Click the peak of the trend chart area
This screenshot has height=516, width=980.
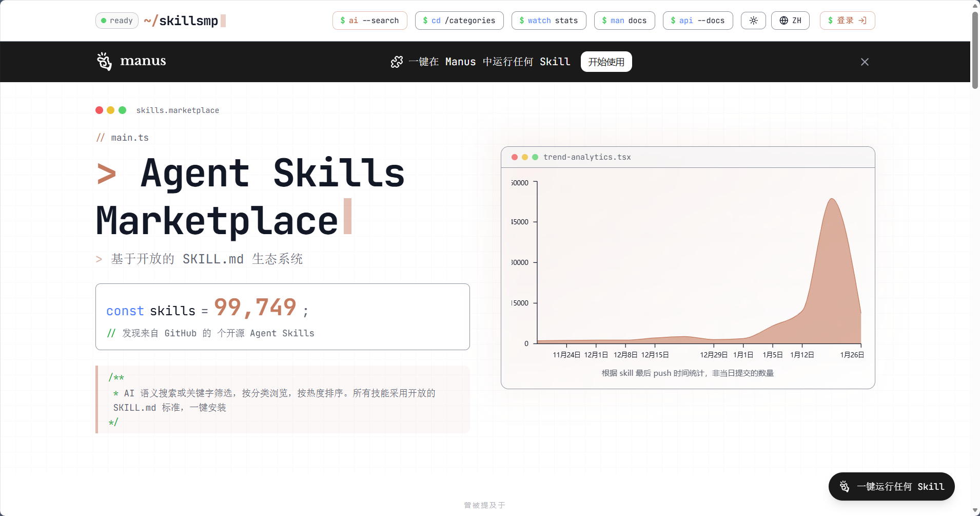[x=832, y=200]
